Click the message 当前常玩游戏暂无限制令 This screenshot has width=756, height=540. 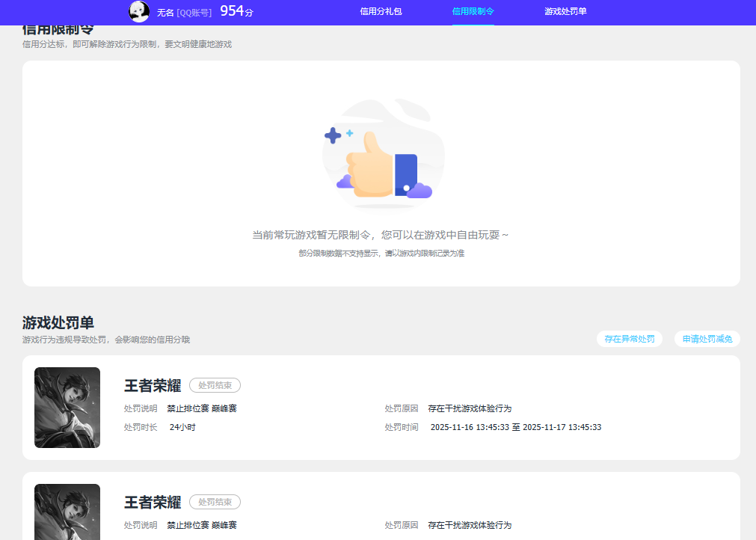coord(381,235)
